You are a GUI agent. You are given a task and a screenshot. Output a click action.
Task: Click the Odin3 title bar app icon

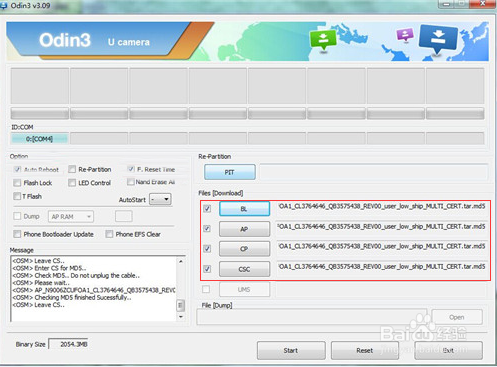(x=3, y=6)
